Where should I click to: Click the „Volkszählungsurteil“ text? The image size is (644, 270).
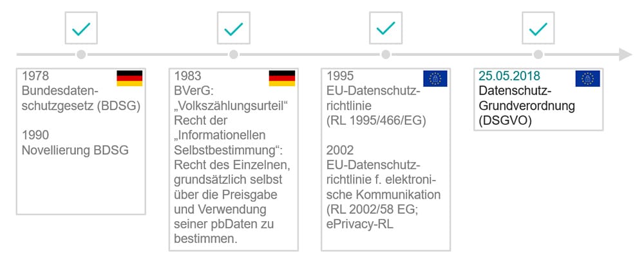pyautogui.click(x=230, y=105)
